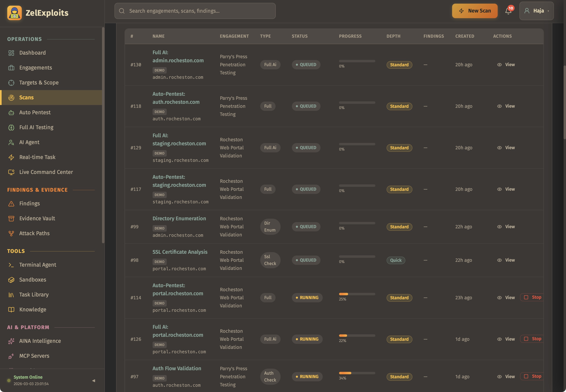
Task: Open the Dashboard from the sidebar
Action: point(32,53)
